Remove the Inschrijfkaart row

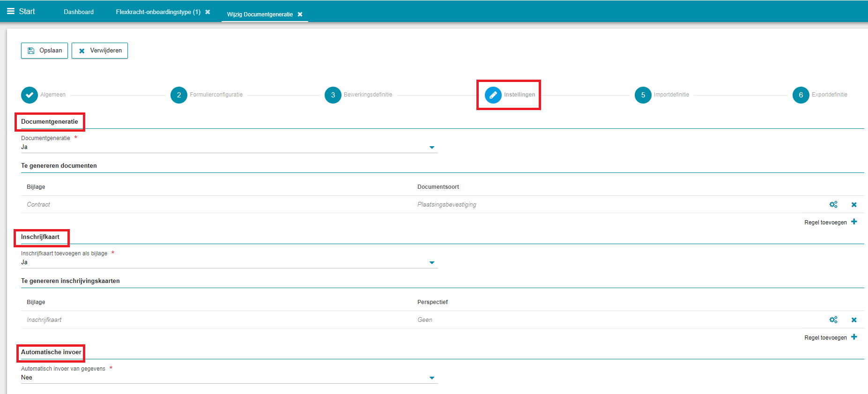853,320
